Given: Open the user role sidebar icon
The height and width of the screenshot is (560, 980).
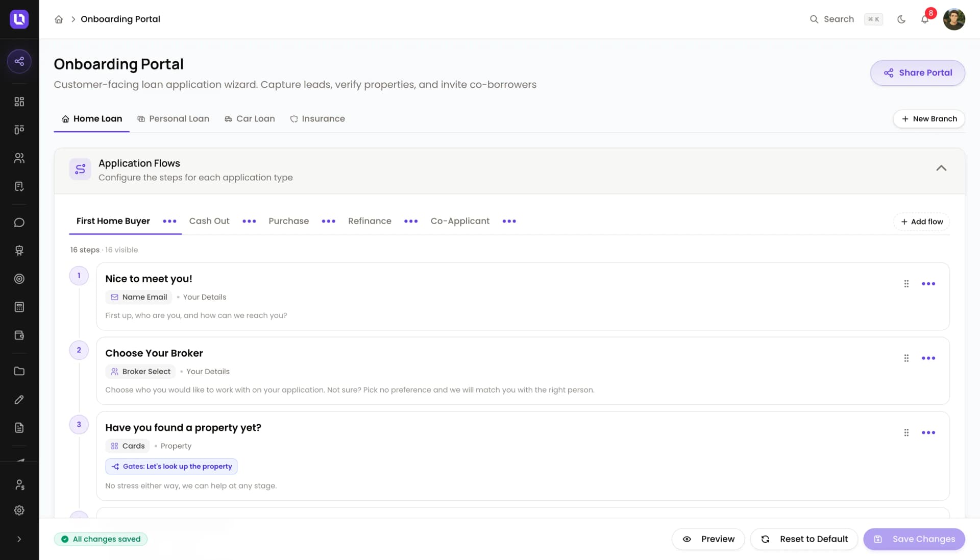Looking at the screenshot, I should tap(19, 484).
